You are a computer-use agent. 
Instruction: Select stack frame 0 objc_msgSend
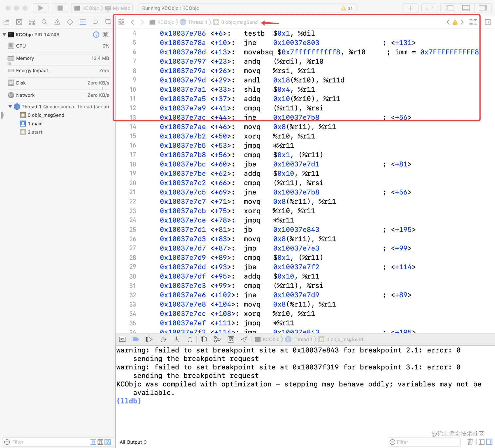[x=42, y=115]
